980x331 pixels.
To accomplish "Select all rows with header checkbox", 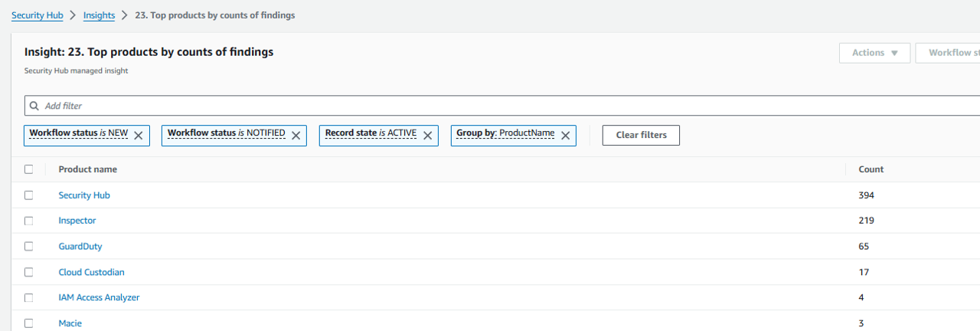I will (29, 169).
